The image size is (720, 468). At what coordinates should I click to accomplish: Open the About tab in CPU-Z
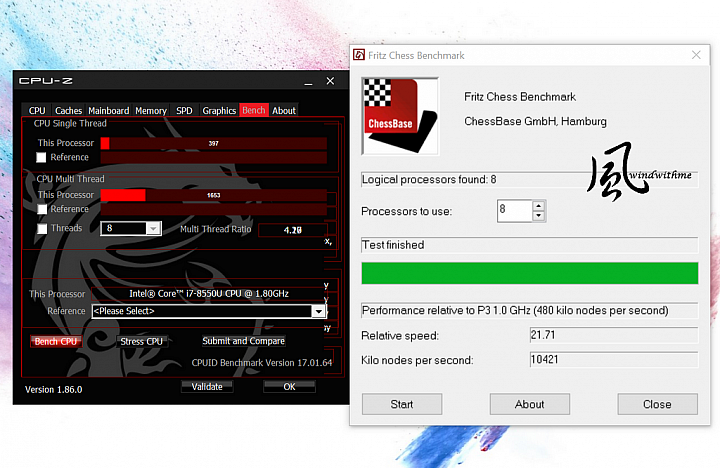pos(284,111)
